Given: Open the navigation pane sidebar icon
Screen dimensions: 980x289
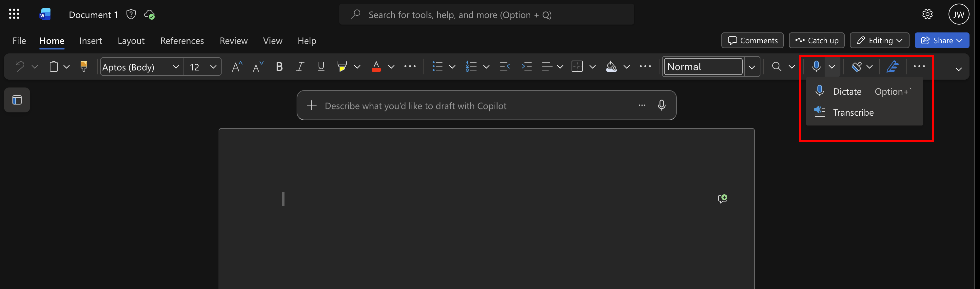Looking at the screenshot, I should coord(17,100).
